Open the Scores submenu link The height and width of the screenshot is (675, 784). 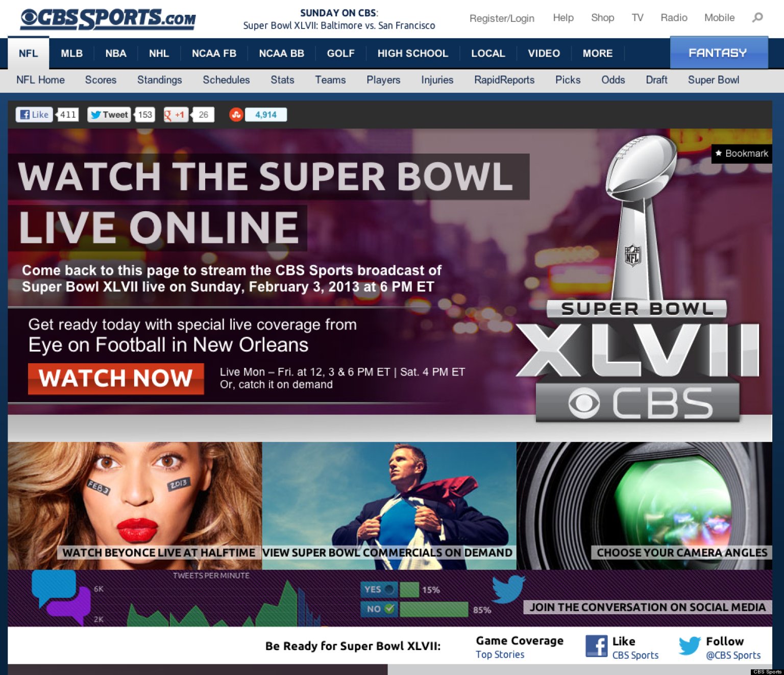click(101, 80)
